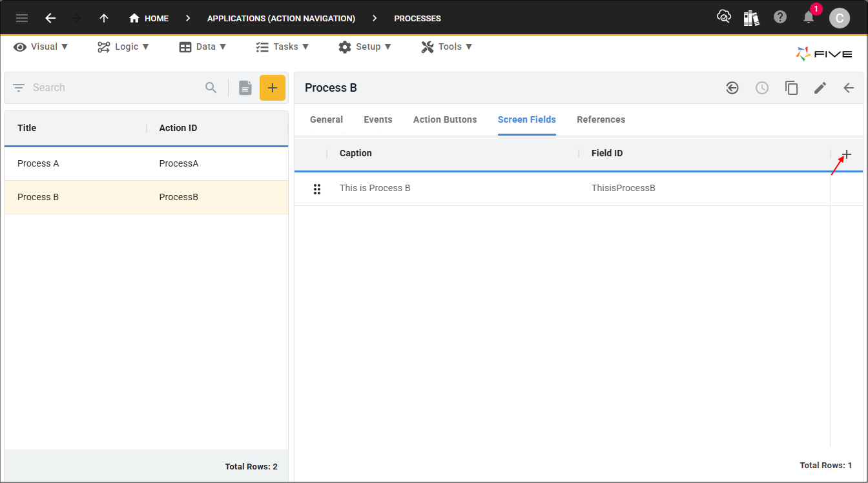The width and height of the screenshot is (868, 483).
Task: Switch to the General tab
Action: [327, 119]
